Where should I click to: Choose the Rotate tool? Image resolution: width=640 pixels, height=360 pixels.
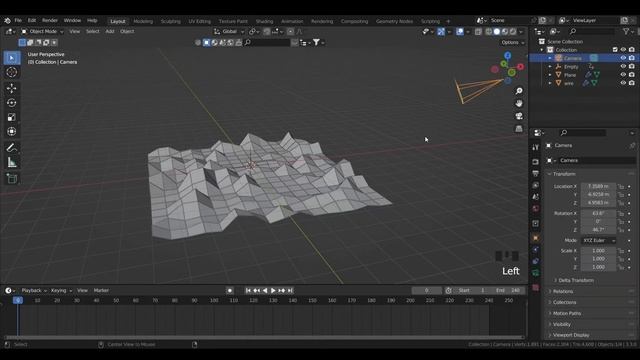click(x=11, y=103)
